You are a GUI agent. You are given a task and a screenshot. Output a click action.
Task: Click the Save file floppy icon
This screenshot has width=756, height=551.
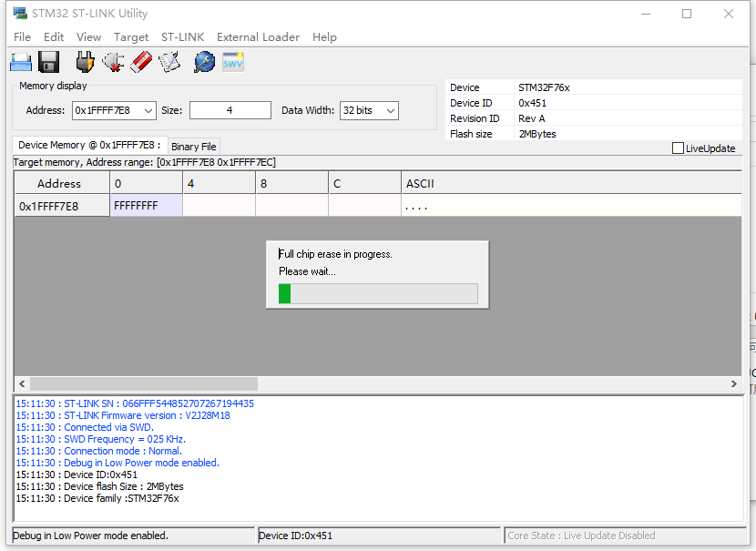(x=48, y=62)
